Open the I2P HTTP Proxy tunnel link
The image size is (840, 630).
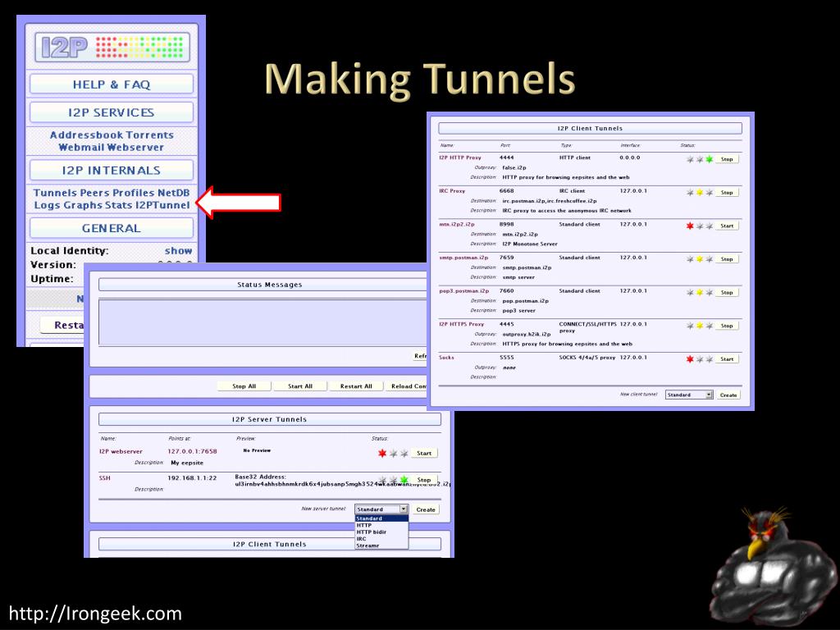coord(460,158)
